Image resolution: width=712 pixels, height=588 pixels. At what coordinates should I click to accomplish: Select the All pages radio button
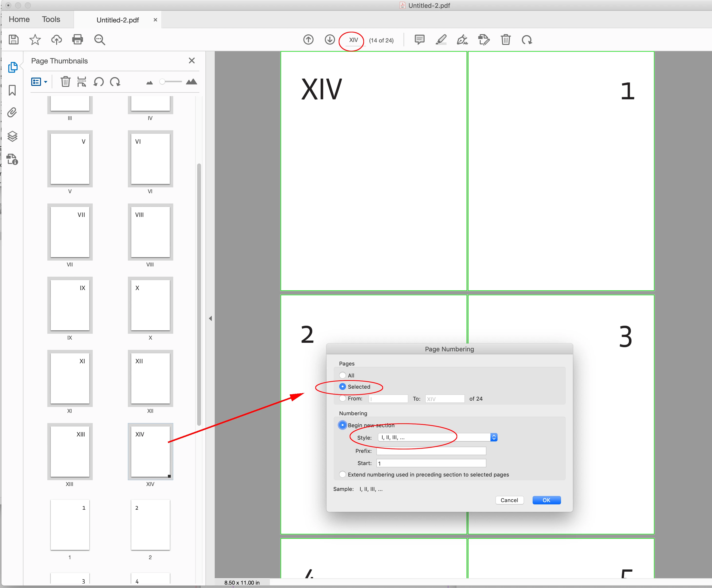342,375
